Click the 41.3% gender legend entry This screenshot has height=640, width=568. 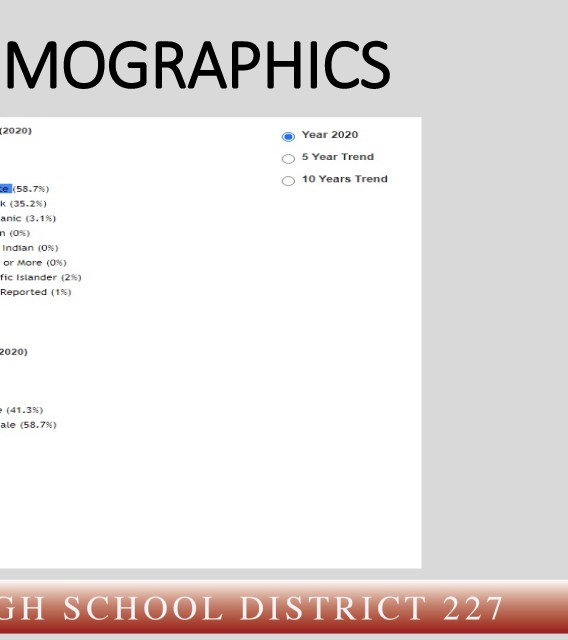22,410
